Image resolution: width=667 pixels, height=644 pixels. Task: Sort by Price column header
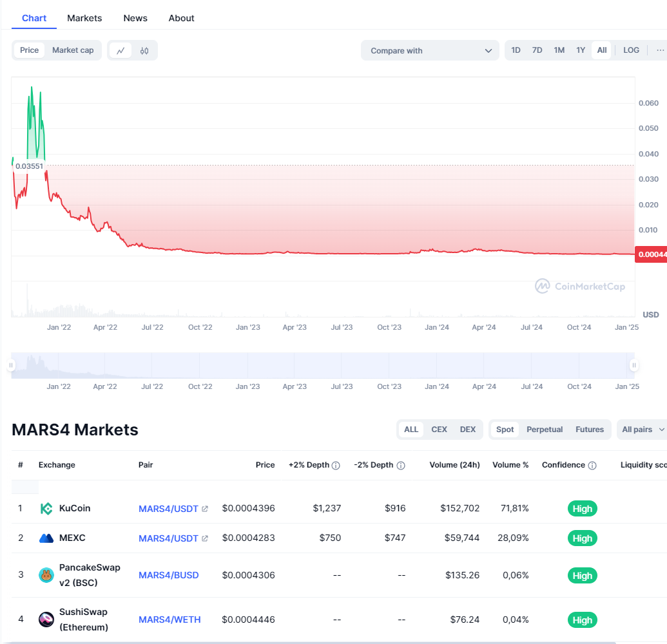(265, 465)
